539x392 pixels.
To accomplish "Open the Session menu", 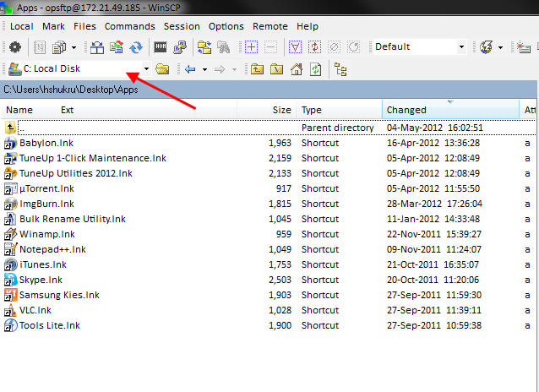I will pos(182,26).
